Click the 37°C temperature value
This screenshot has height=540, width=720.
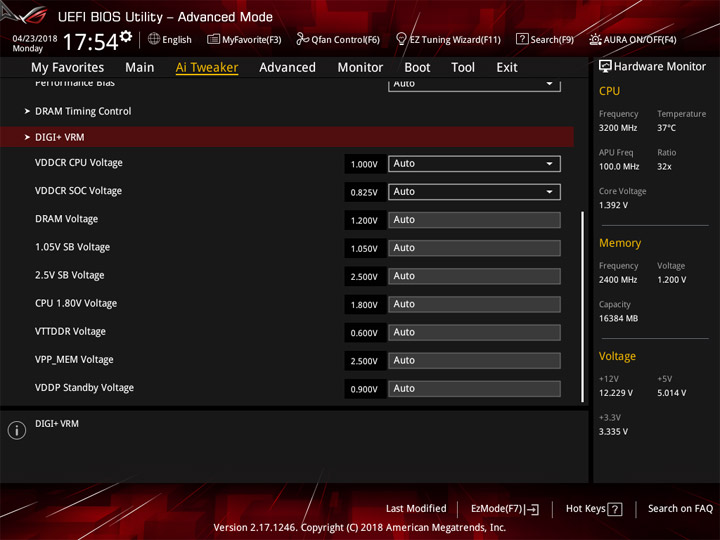coord(666,128)
